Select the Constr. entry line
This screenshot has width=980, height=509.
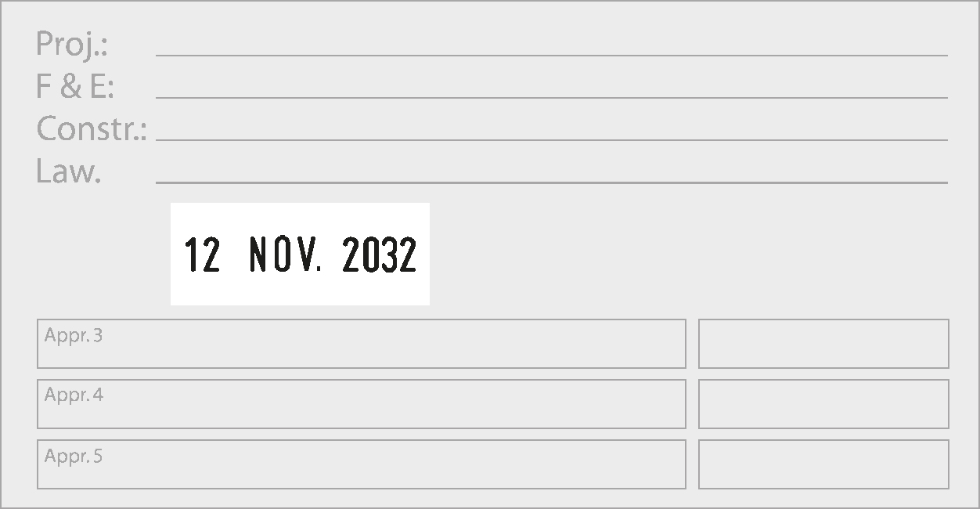tap(552, 140)
